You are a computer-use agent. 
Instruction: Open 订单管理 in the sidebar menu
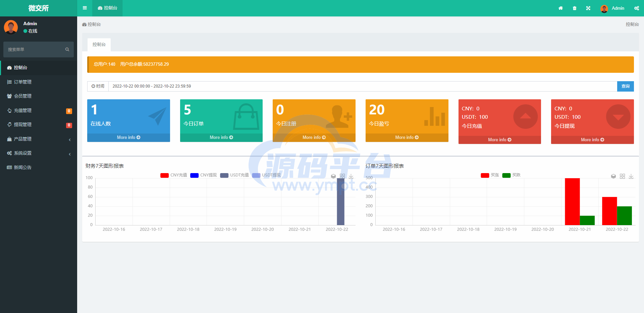[x=39, y=82]
